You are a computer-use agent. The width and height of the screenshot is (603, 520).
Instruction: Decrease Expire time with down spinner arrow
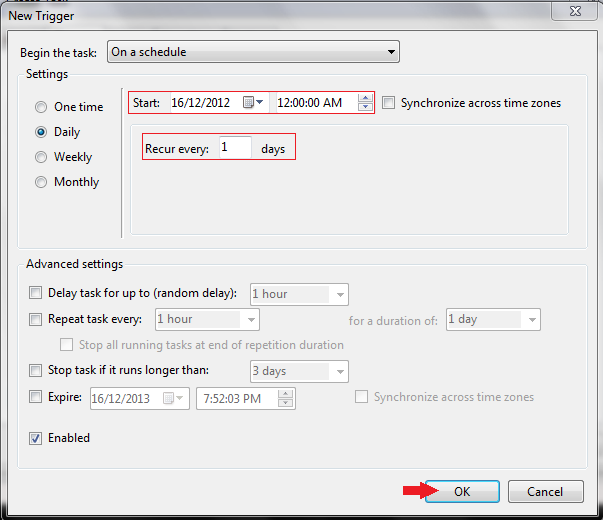tap(285, 403)
